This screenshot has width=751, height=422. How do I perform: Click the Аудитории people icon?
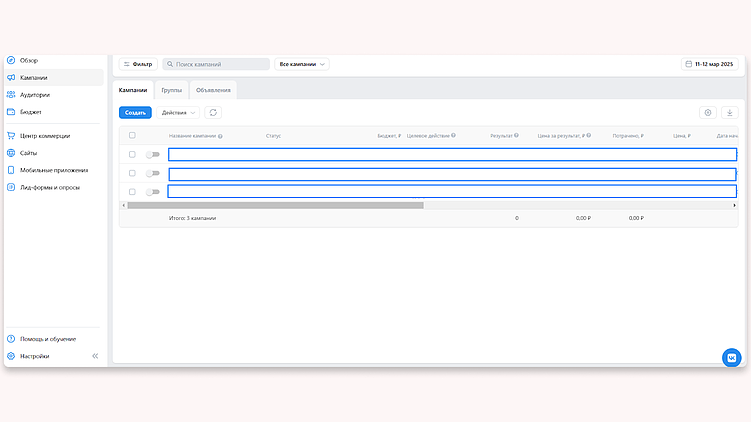tap(11, 95)
